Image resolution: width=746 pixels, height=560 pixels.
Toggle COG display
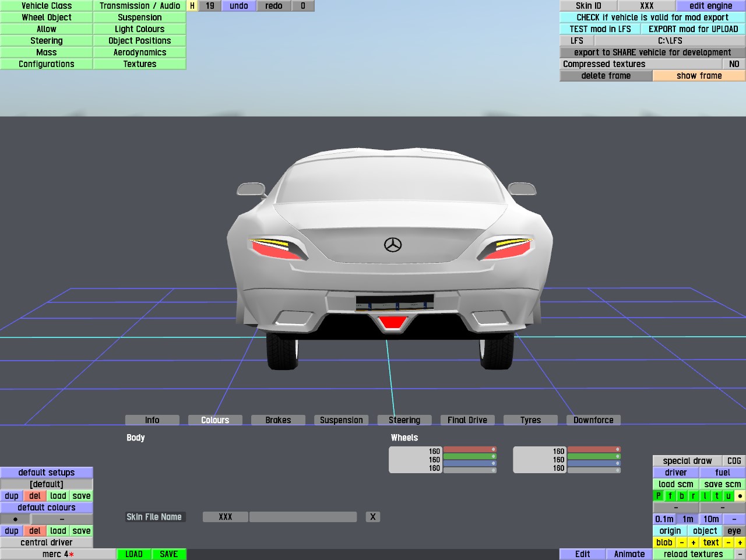[x=734, y=461]
